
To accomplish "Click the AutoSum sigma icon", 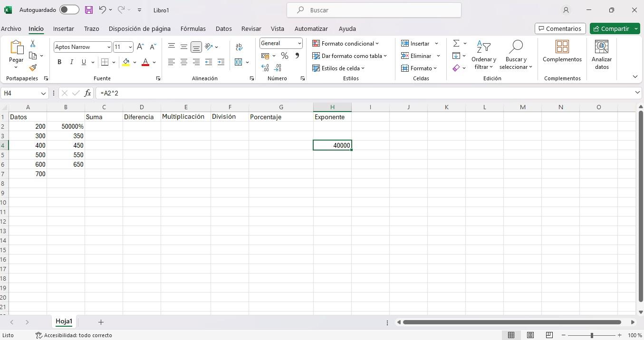I will 456,43.
